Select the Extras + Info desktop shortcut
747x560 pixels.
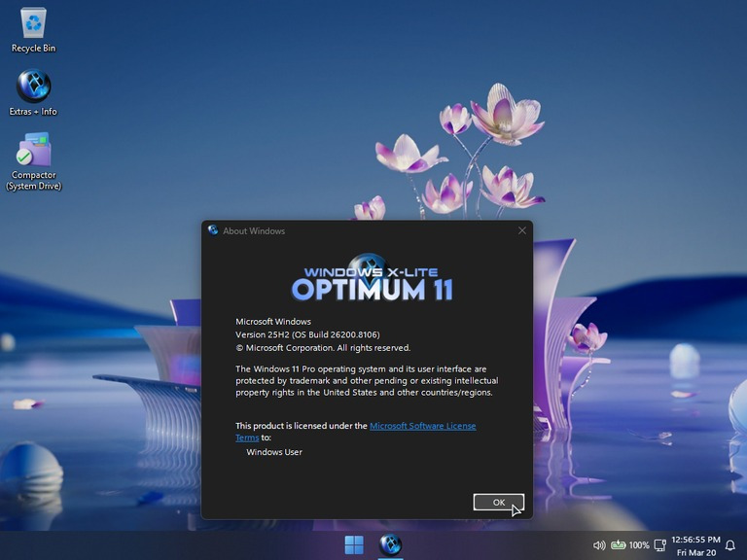[x=33, y=87]
